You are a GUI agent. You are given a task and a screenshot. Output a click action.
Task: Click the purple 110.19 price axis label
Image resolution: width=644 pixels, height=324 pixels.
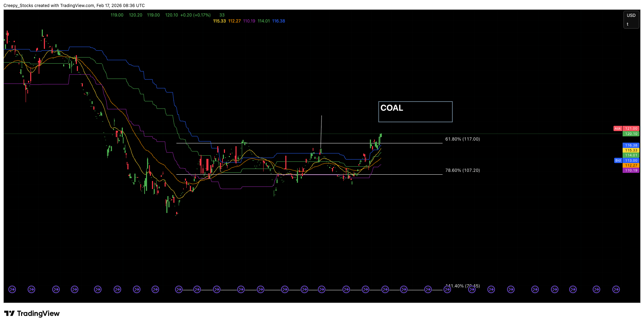pos(631,170)
